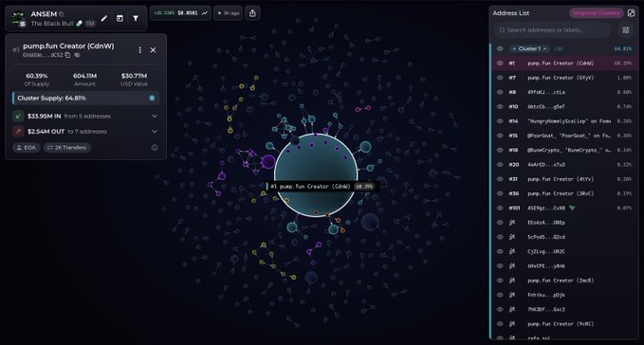Toggle eye for #15 @PoorGoat_ row
The width and height of the screenshot is (644, 345).
pos(500,136)
